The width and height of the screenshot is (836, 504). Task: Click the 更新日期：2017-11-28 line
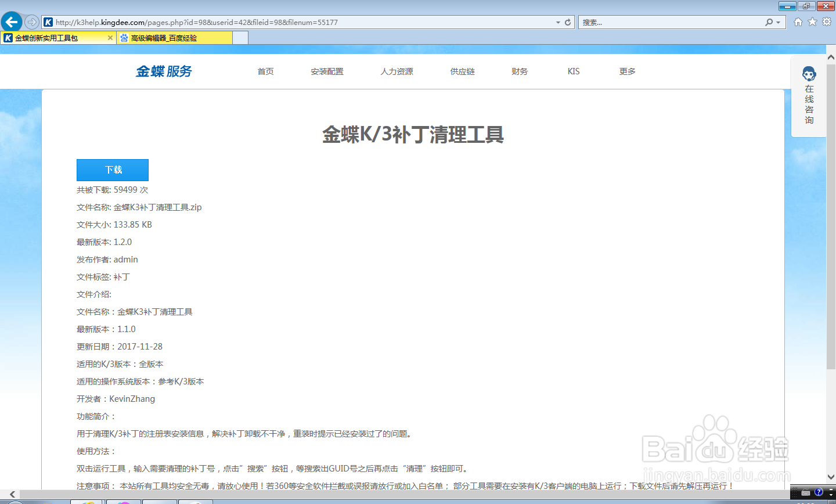point(120,347)
